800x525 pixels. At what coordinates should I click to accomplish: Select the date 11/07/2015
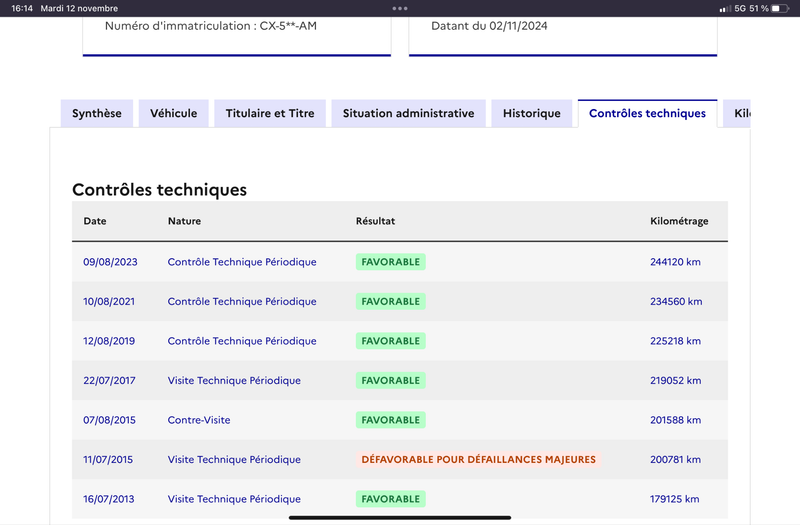pos(108,460)
